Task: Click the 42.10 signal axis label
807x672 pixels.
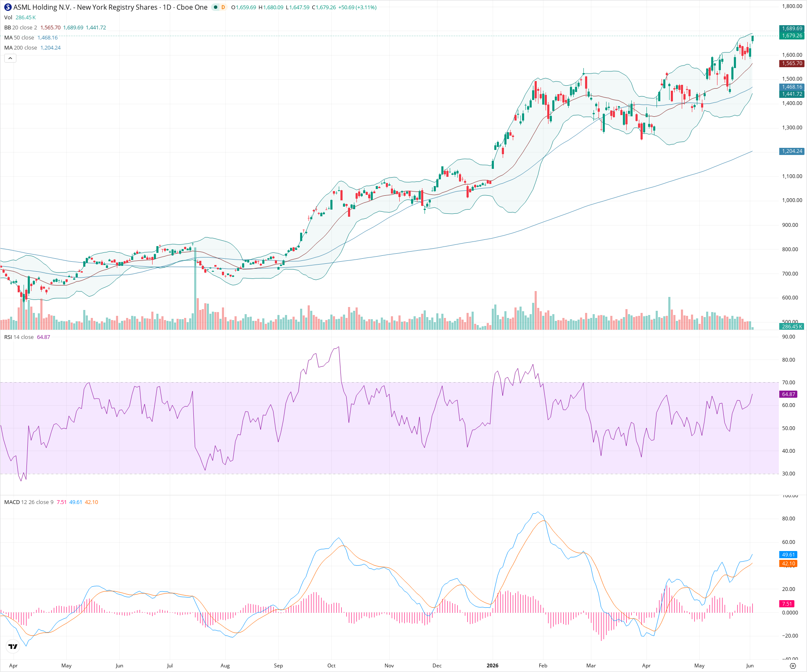Action: [x=789, y=564]
